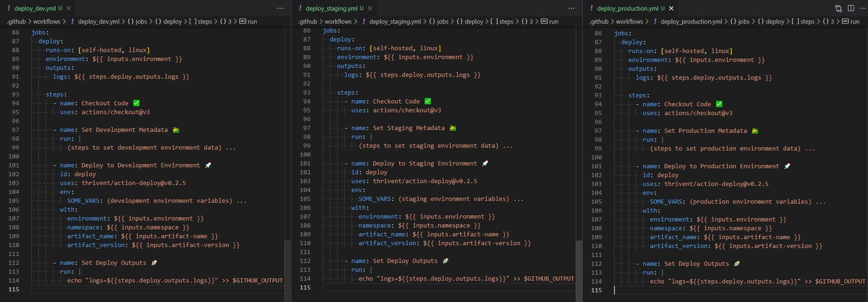Open jobs breadcrumb in deploy_dev.yml pane
Viewport: 868px width, 302px height.
tap(137, 22)
